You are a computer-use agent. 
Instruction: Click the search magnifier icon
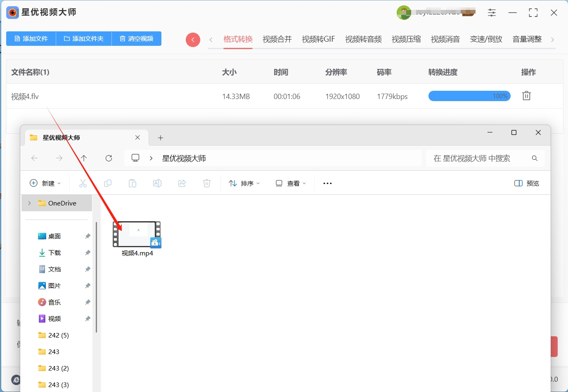pyautogui.click(x=535, y=158)
